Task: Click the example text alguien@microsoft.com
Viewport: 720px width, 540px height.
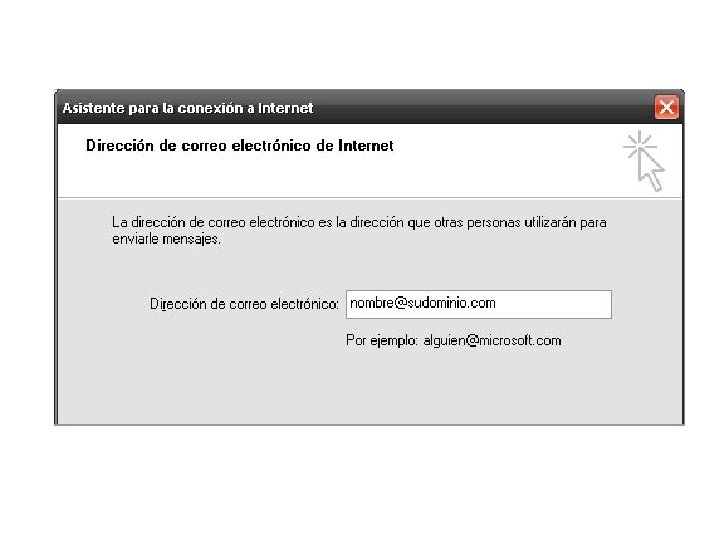Action: click(492, 341)
